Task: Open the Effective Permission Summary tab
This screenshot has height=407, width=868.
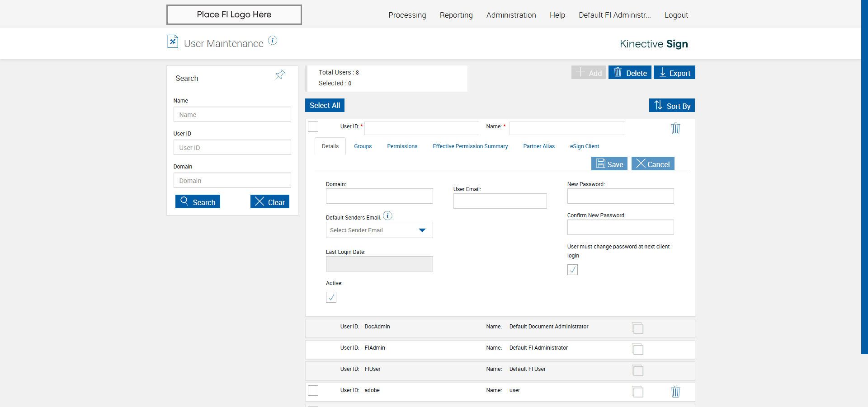Action: tap(470, 146)
